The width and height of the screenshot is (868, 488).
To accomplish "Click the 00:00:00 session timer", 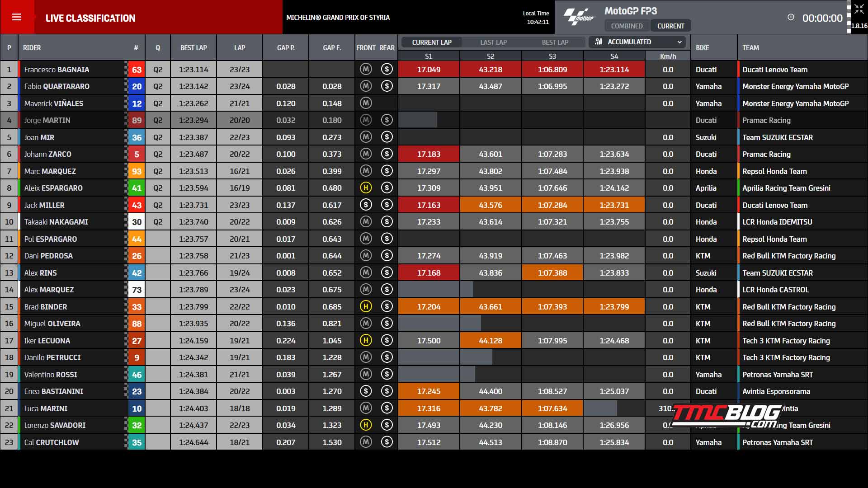I will tap(822, 18).
